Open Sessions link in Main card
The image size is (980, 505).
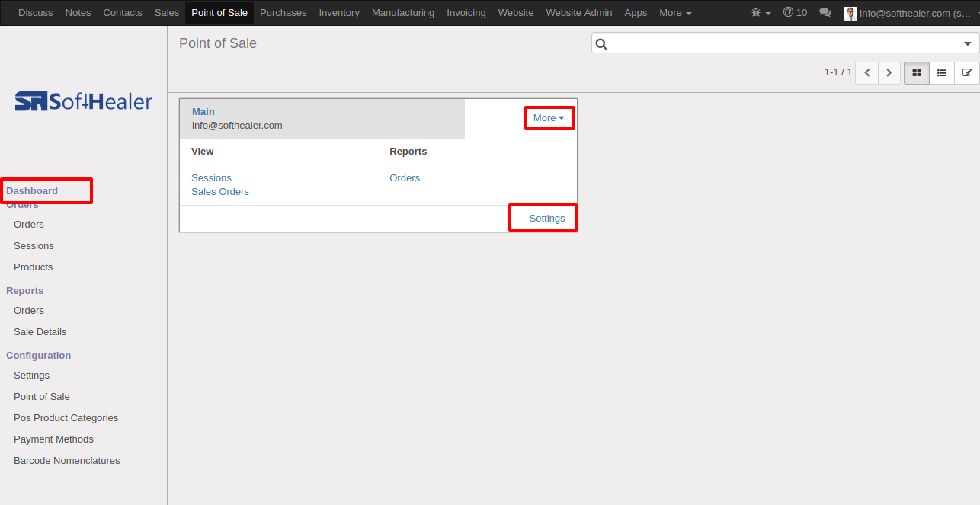211,178
